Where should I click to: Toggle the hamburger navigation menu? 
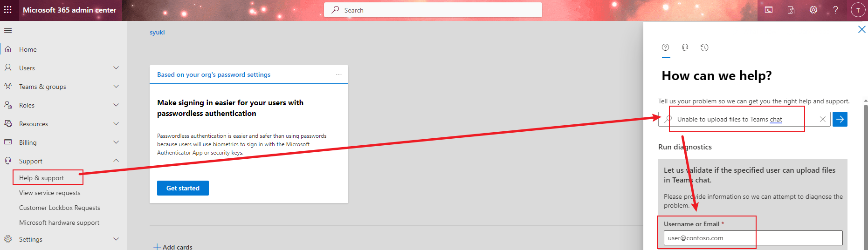[x=8, y=30]
